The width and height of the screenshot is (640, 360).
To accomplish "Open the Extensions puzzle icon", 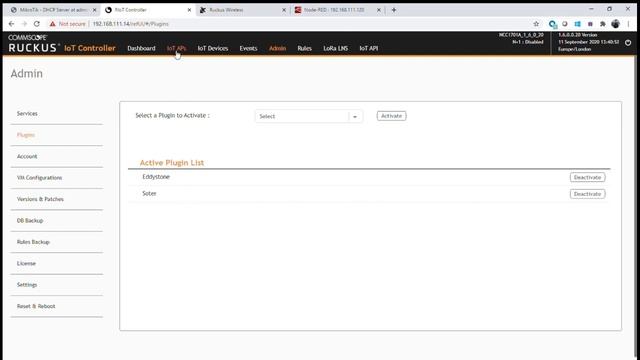I will point(603,24).
